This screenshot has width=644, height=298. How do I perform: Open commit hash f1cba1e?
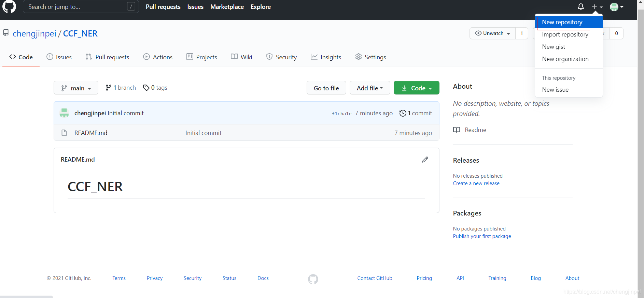click(x=341, y=114)
